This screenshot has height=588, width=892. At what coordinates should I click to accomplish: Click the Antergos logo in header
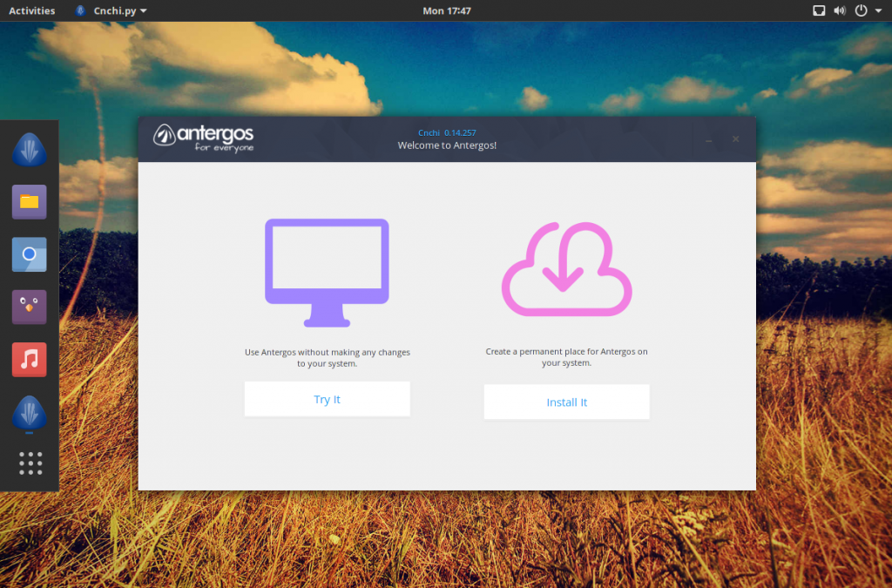tap(203, 139)
